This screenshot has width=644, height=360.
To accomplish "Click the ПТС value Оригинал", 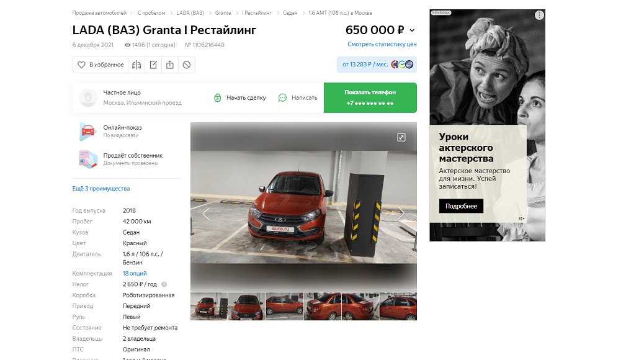I will pos(136,349).
